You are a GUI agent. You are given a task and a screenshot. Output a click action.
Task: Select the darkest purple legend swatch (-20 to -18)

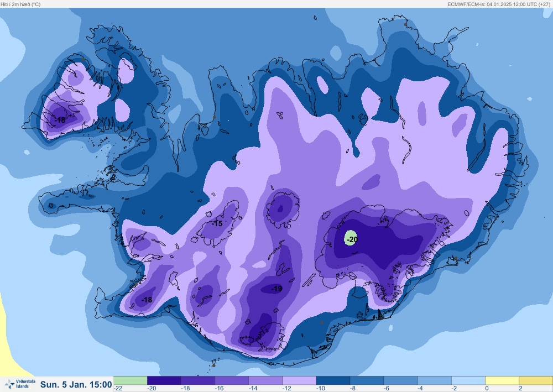tap(164, 380)
